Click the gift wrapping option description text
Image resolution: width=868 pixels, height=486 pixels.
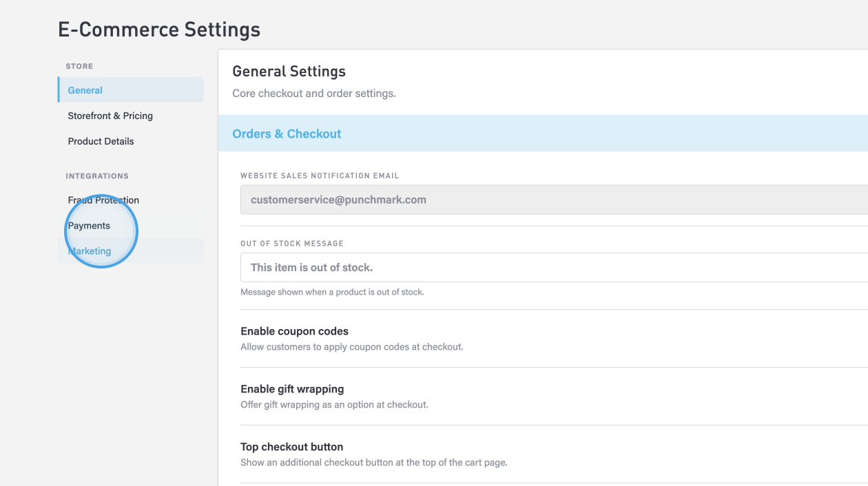point(334,405)
